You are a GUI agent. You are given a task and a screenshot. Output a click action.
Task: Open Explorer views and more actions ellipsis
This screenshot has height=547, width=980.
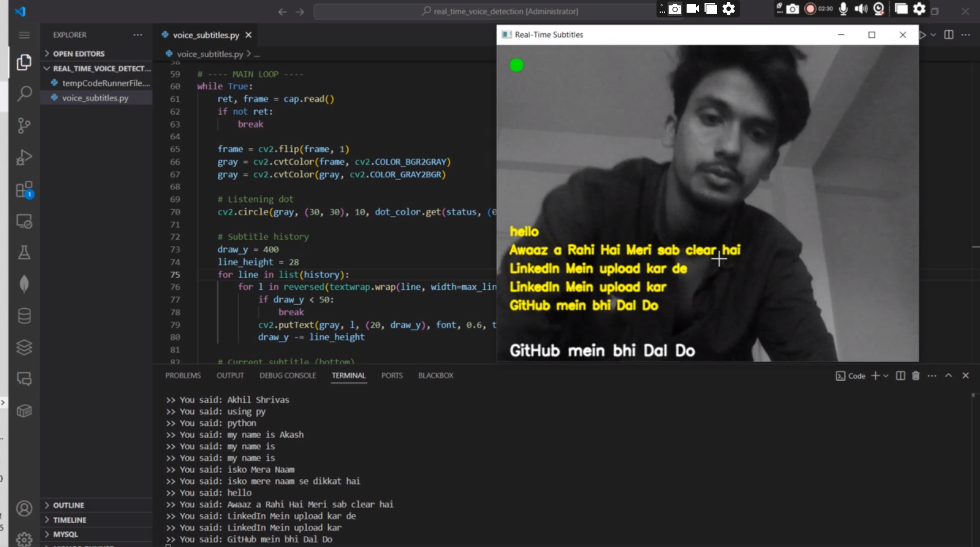tap(138, 35)
